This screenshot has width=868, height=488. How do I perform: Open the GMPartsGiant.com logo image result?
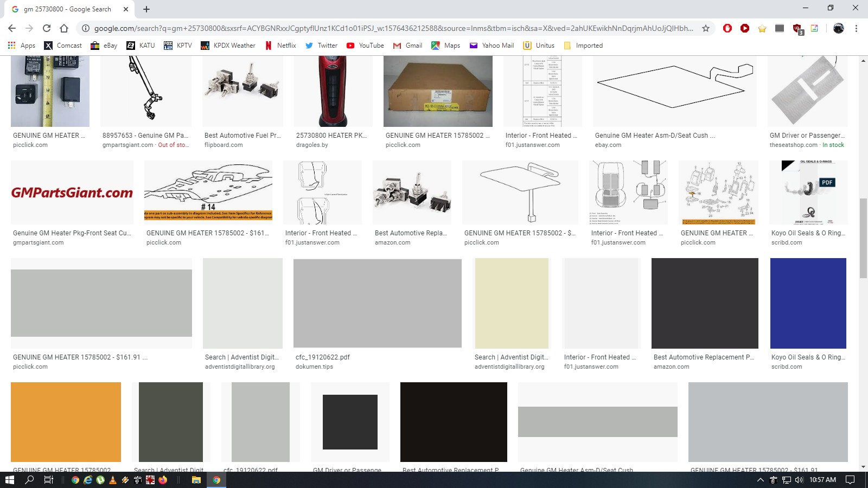[x=72, y=192]
